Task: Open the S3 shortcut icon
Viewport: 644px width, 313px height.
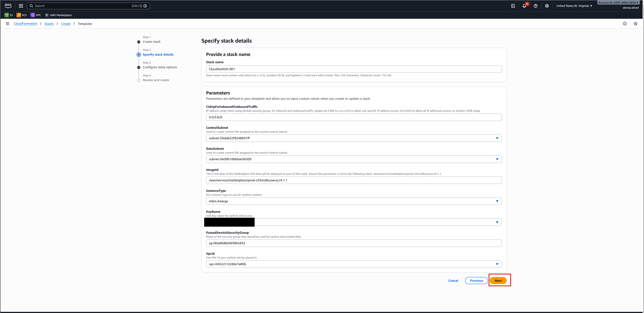Action: (9, 15)
